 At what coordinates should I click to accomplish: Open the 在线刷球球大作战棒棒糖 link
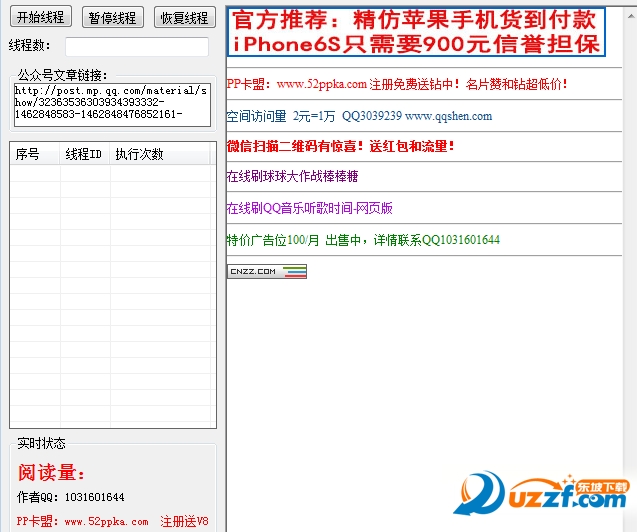(x=292, y=176)
